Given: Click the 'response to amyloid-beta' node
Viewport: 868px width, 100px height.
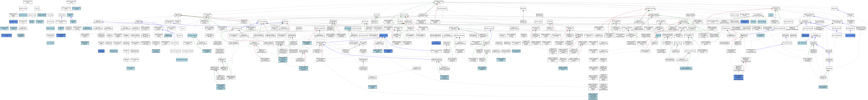Looking at the screenshot, I should point(101,51).
